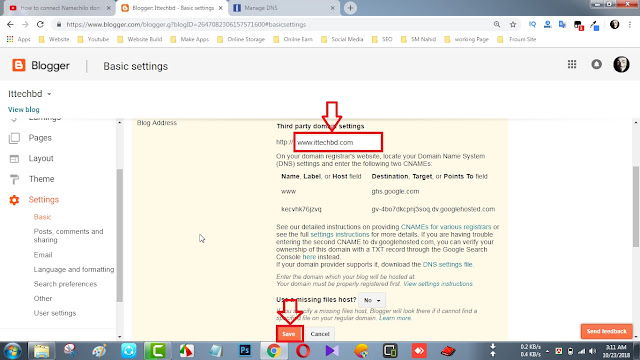
Task: Open Posts, comments and sharing settings
Action: (x=68, y=236)
